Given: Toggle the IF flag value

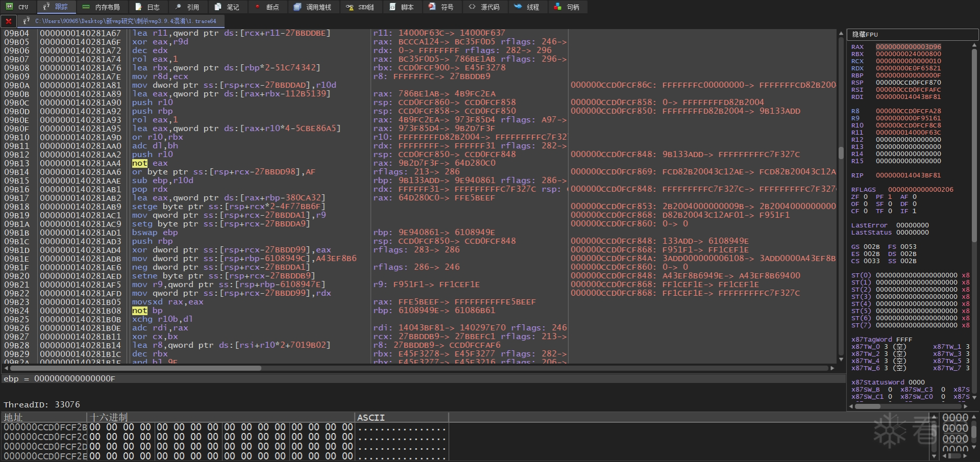Looking at the screenshot, I should pos(915,211).
